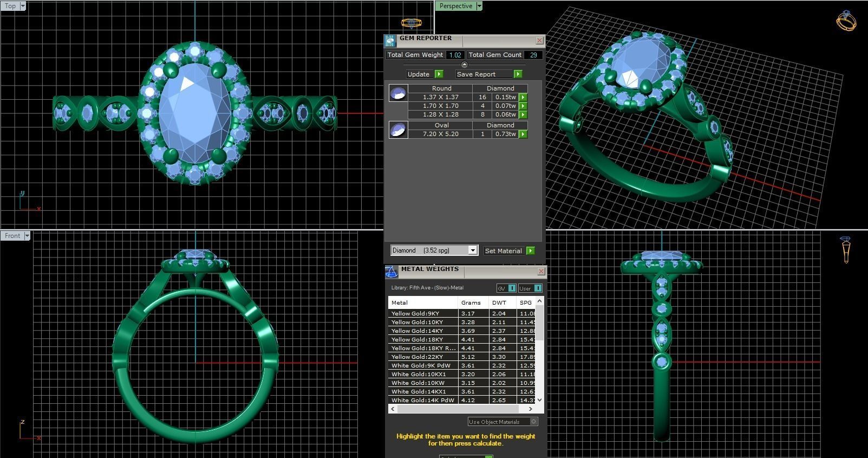Click the 7.20 X 5.20 oval size cell
868x458 pixels.
click(440, 134)
